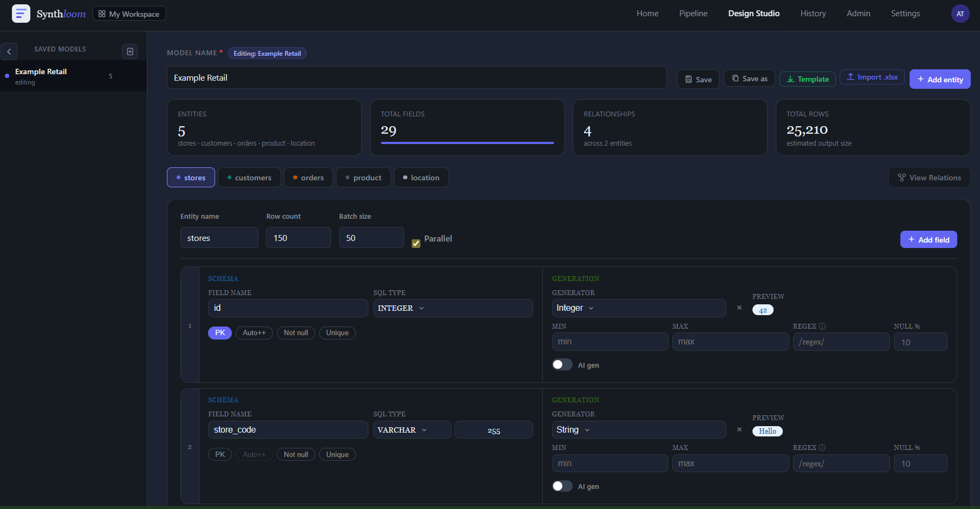
Task: Click the Total Fields progress bar
Action: [468, 143]
